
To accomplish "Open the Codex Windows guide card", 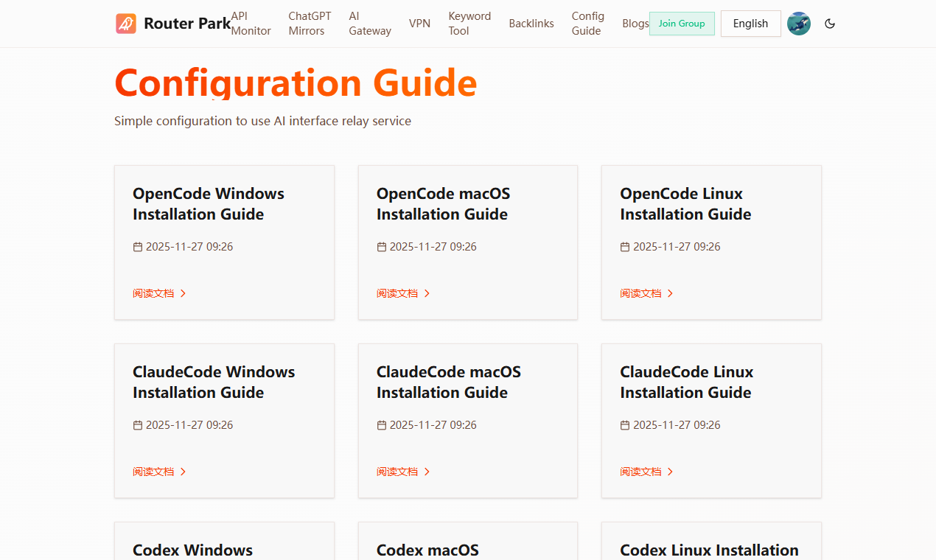I will (224, 541).
